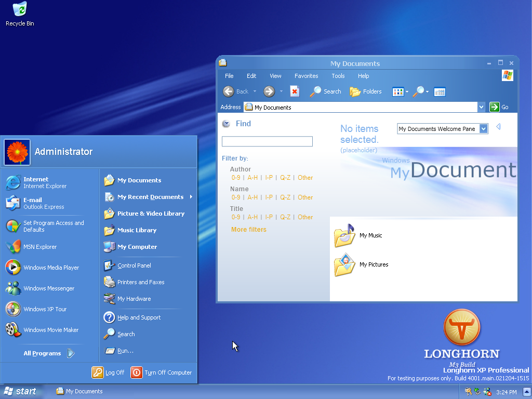Open the Favorites menu
Screen dimensions: 532x399
pos(306,76)
